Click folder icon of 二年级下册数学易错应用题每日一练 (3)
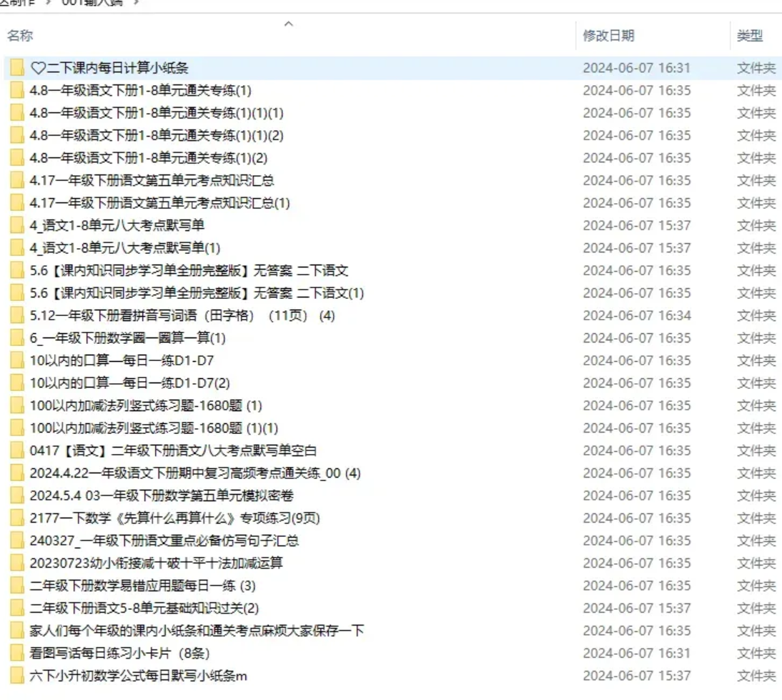This screenshot has height=700, width=782. (x=17, y=586)
